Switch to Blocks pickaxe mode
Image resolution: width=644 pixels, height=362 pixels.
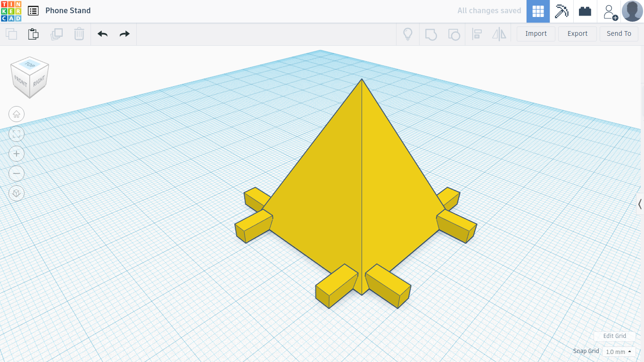pyautogui.click(x=561, y=11)
